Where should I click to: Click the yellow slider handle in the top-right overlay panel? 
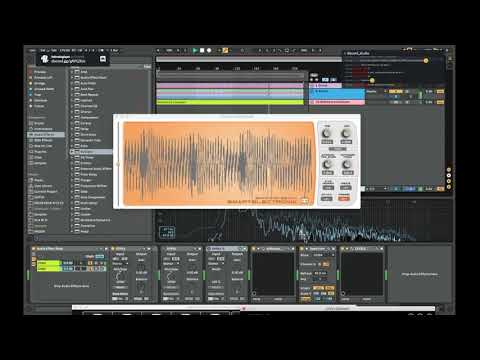426,61
